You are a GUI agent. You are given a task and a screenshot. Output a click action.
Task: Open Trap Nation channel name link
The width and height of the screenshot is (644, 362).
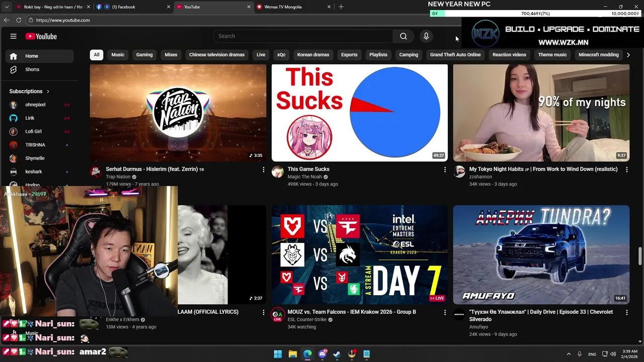pos(118,177)
